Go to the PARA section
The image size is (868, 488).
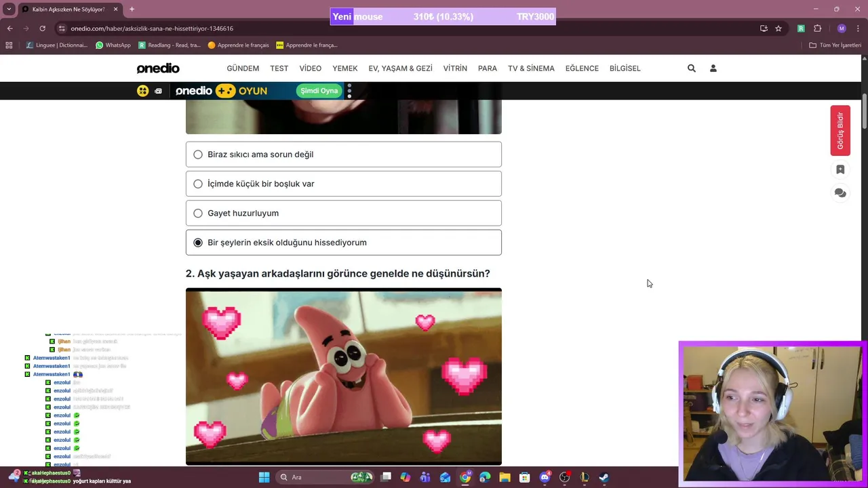pos(488,68)
